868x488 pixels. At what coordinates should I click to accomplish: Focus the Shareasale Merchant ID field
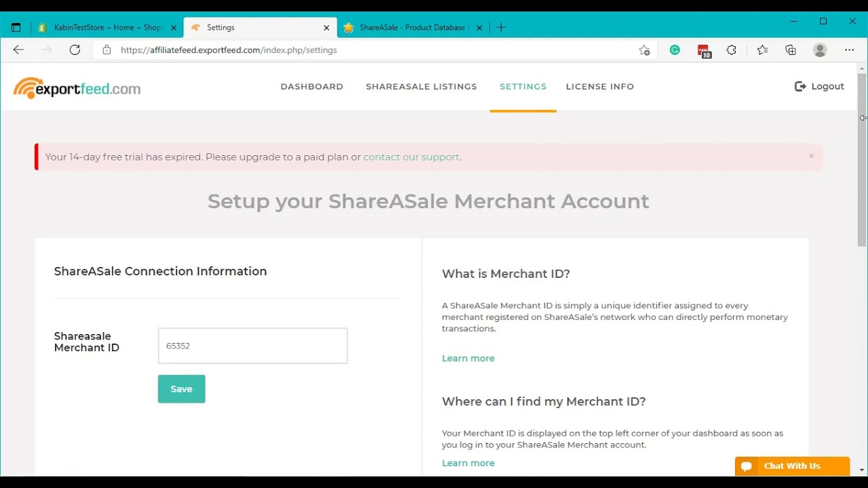coord(253,346)
